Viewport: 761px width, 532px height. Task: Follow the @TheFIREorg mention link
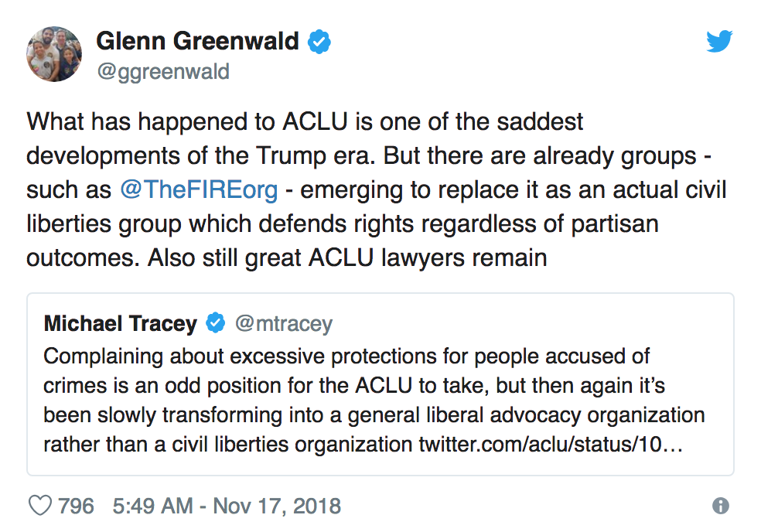[x=200, y=190]
